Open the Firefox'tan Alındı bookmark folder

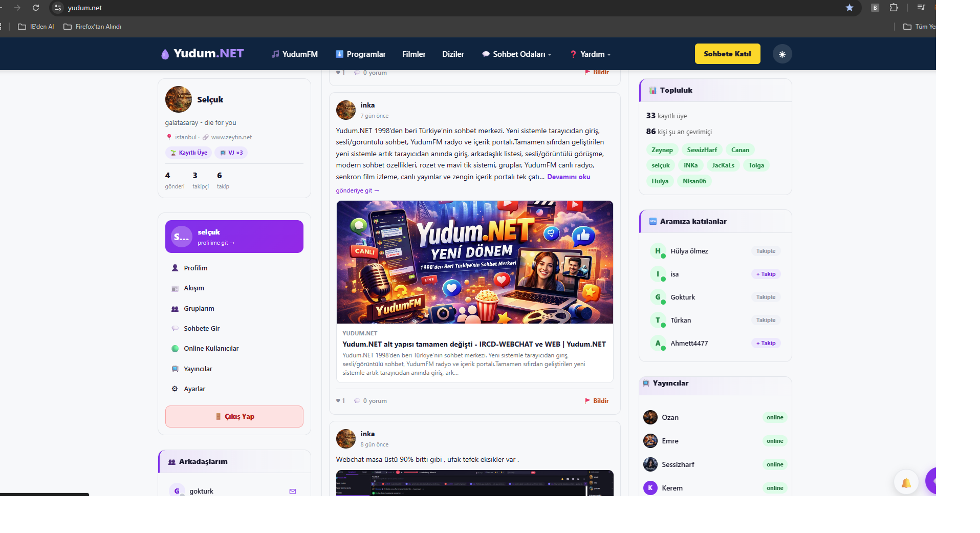[93, 27]
